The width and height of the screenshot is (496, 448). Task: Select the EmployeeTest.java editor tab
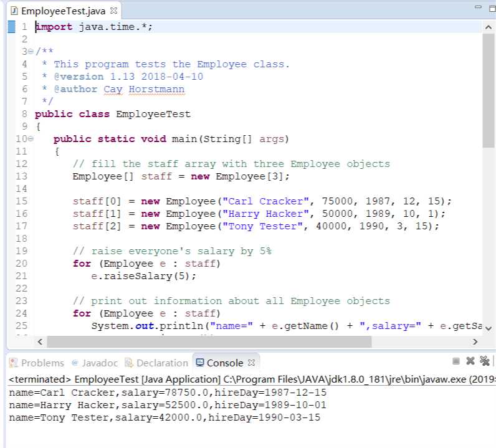(x=63, y=11)
